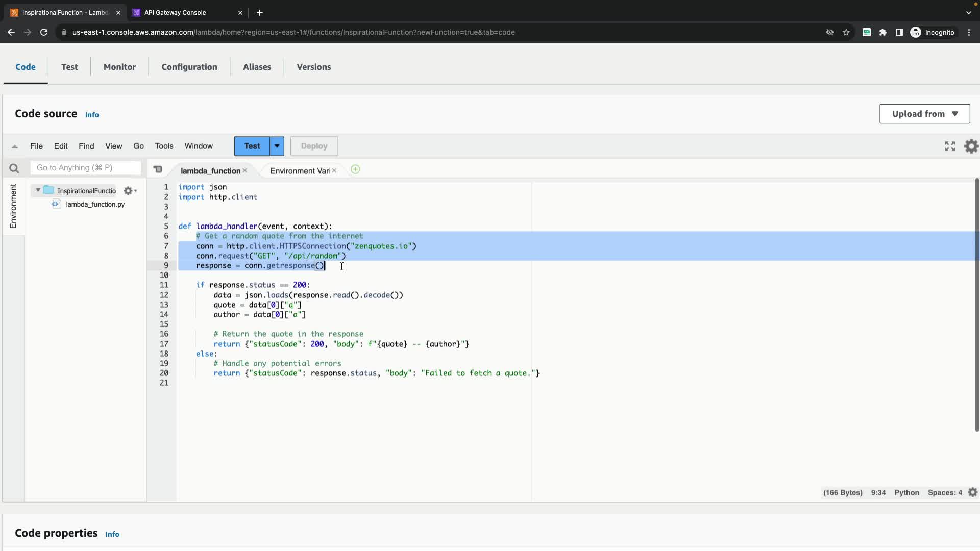
Task: Toggle the Environment side panel
Action: (x=13, y=206)
